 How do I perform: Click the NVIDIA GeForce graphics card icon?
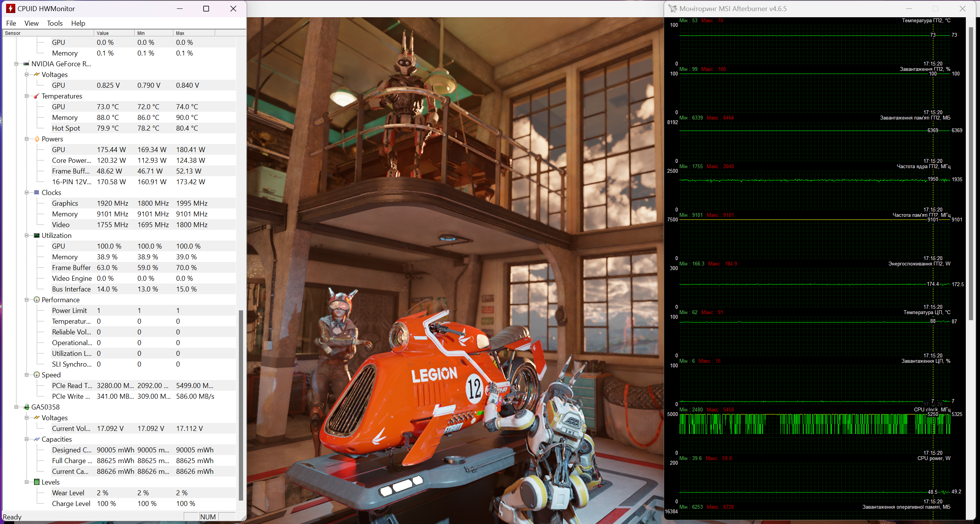[x=26, y=64]
